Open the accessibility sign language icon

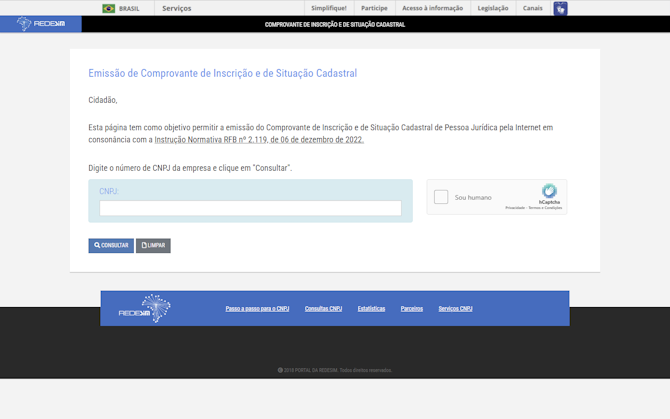pyautogui.click(x=560, y=8)
